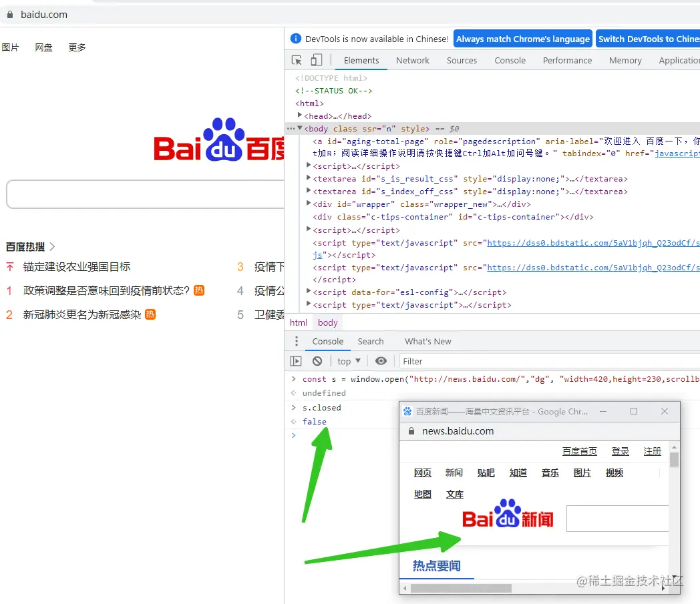Expand the first script node under body
This screenshot has height=604, width=700.
pyautogui.click(x=308, y=165)
